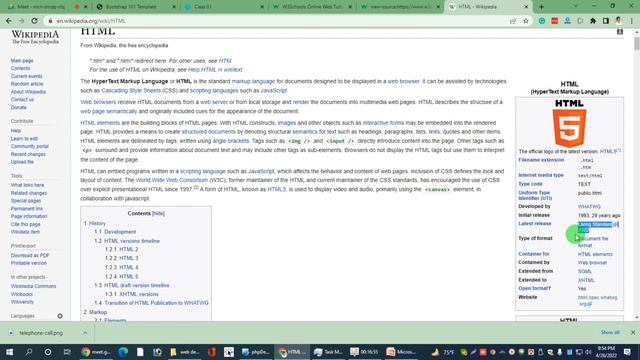Open Web browser link in infobox

[x=592, y=262]
